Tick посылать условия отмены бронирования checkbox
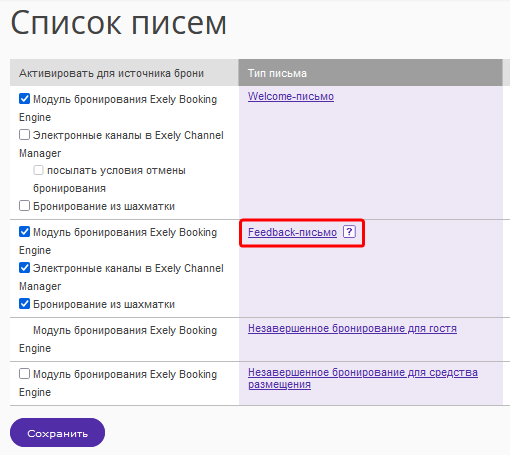510x455 pixels. 38,170
